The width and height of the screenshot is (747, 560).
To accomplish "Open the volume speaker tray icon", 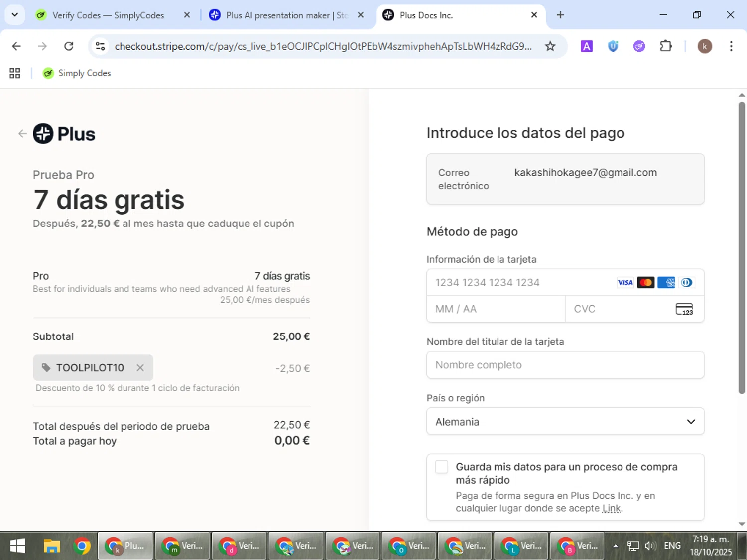I will pyautogui.click(x=649, y=546).
